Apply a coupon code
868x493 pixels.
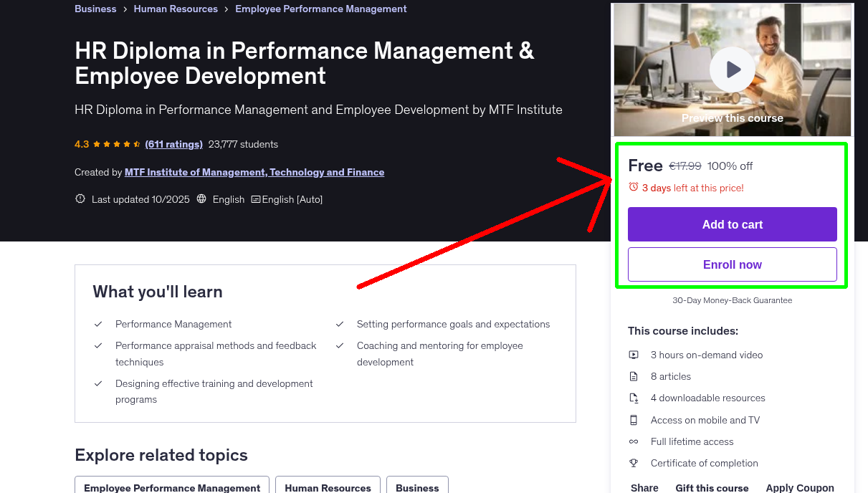point(800,487)
